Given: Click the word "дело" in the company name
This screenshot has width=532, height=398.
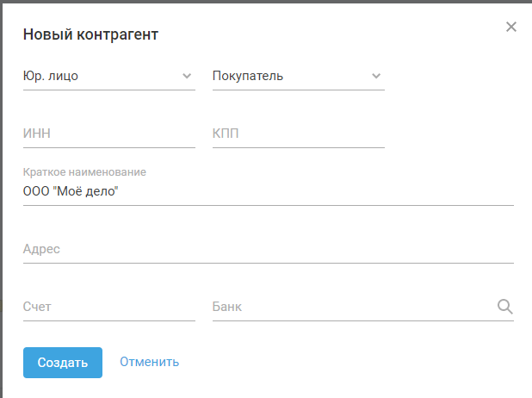Looking at the screenshot, I should (98, 191).
